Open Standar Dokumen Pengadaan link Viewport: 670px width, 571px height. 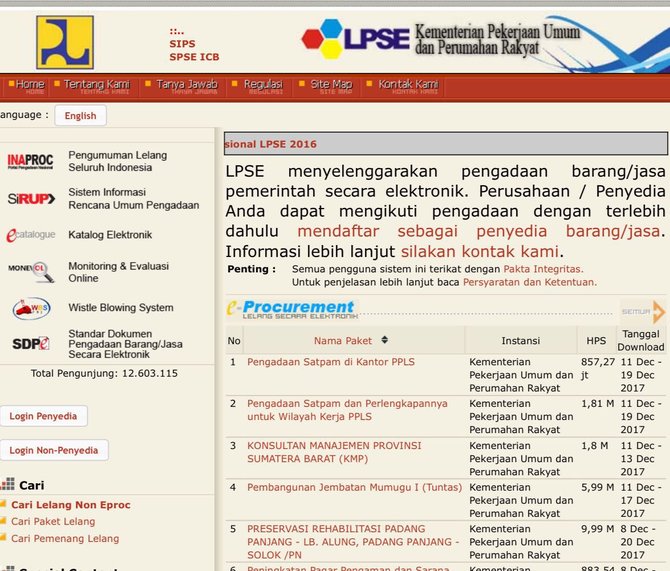coord(125,344)
